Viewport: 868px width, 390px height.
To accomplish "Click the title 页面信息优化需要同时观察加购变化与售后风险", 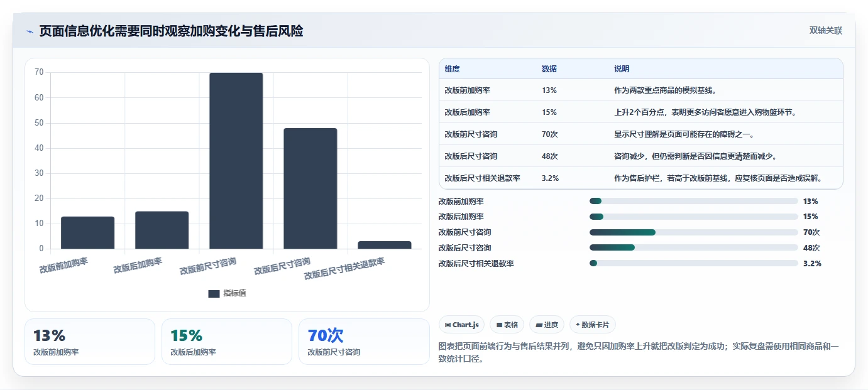I will point(171,31).
